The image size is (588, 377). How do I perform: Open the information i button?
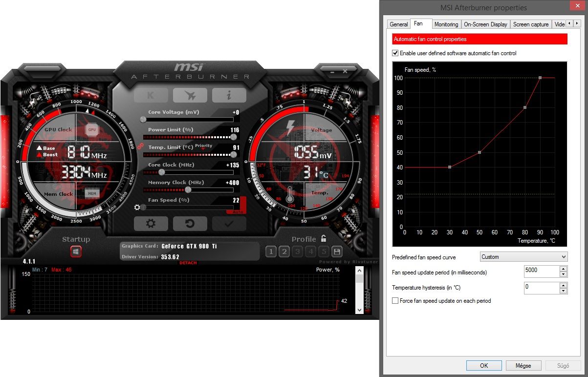[229, 95]
